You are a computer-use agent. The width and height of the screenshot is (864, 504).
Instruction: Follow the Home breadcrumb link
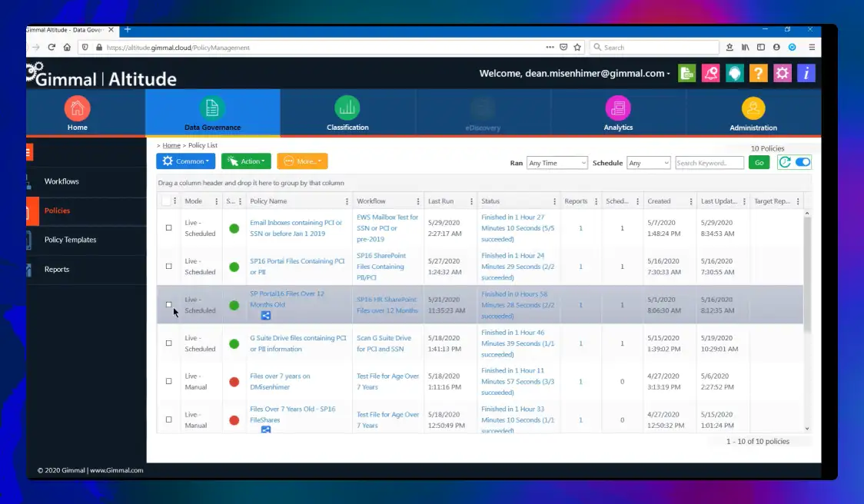(171, 145)
